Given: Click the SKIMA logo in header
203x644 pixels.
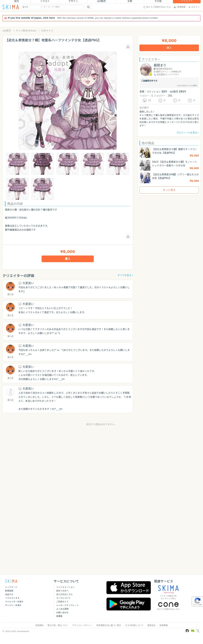Looking at the screenshot, I should click(11, 7).
